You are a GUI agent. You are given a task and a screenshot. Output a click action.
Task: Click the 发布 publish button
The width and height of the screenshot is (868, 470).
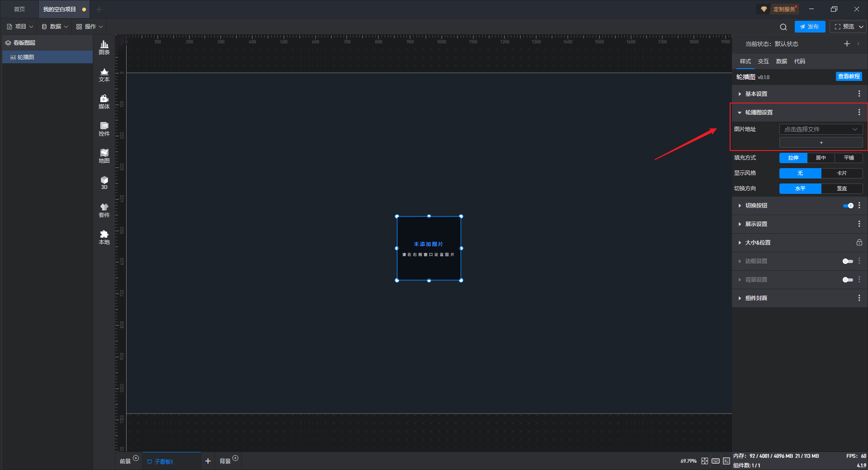[810, 27]
